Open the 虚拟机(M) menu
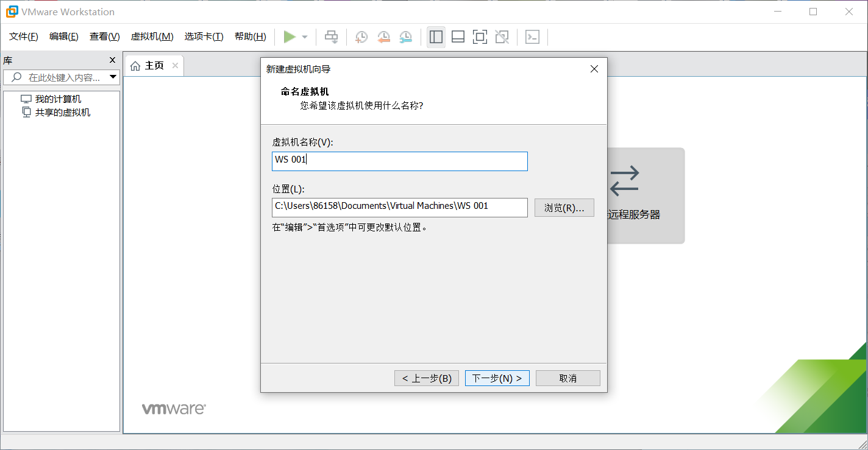The height and width of the screenshot is (450, 868). point(152,37)
